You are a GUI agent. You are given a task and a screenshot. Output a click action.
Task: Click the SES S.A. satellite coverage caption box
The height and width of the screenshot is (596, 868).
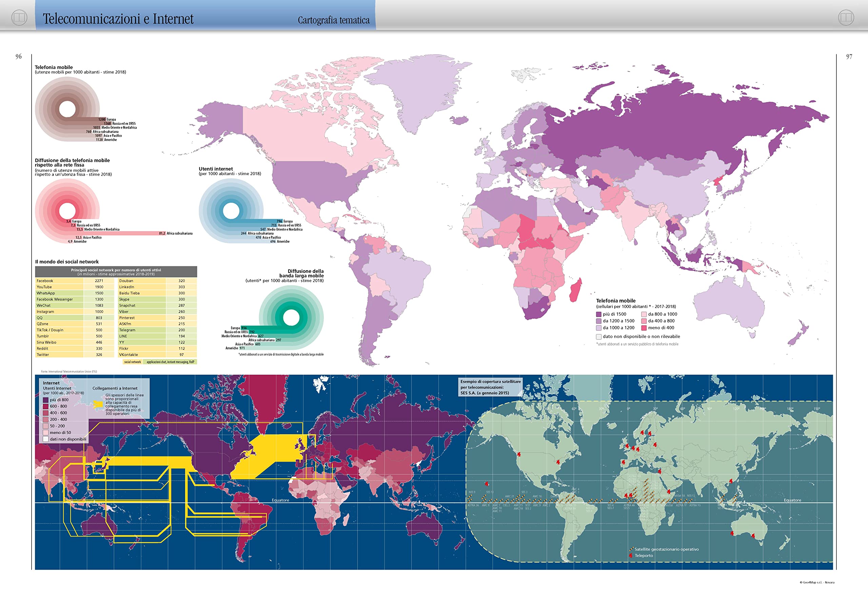point(490,387)
